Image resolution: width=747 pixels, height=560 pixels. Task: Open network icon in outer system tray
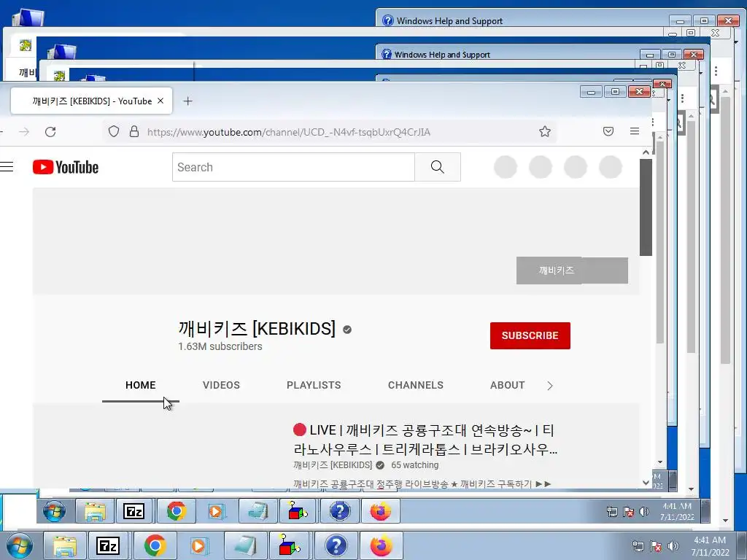638,546
